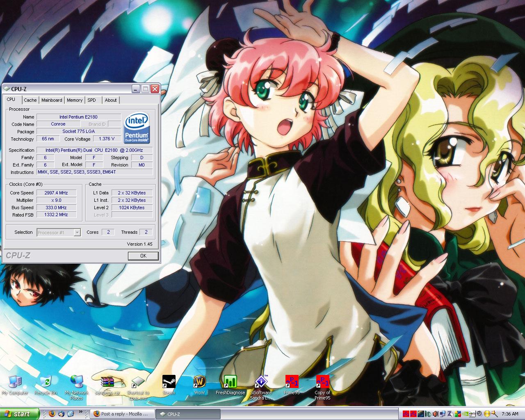Switch to the Mainboard tab
525x420 pixels.
52,100
